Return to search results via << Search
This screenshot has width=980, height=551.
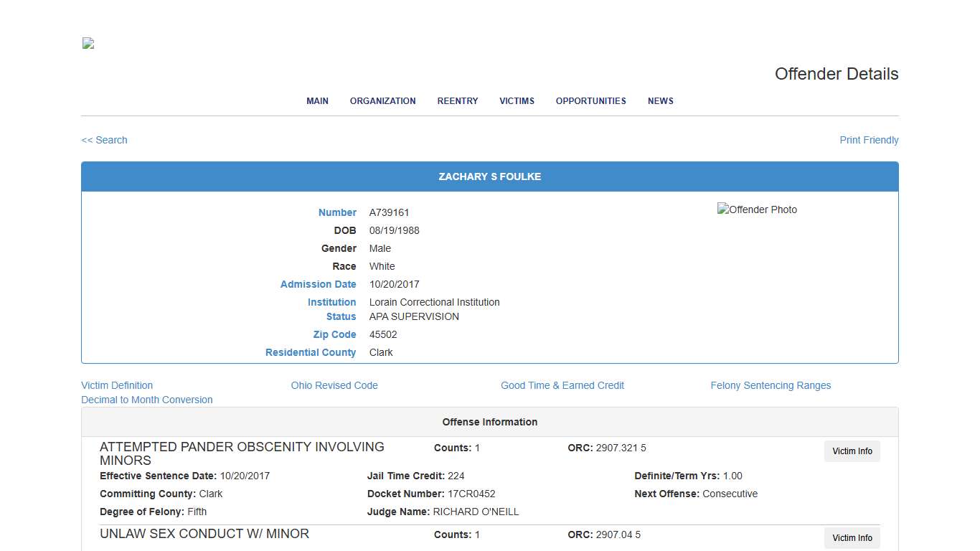(104, 140)
